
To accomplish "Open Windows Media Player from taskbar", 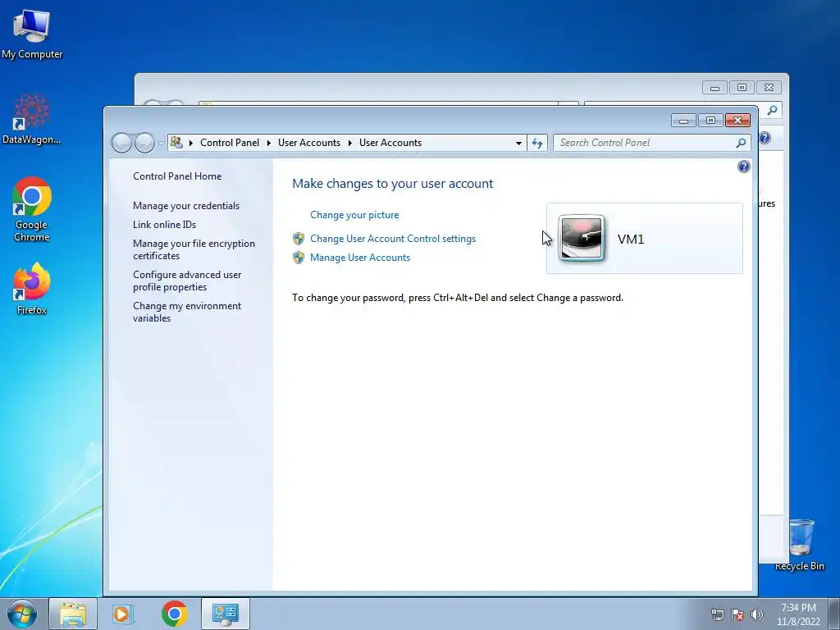I will pyautogui.click(x=121, y=614).
